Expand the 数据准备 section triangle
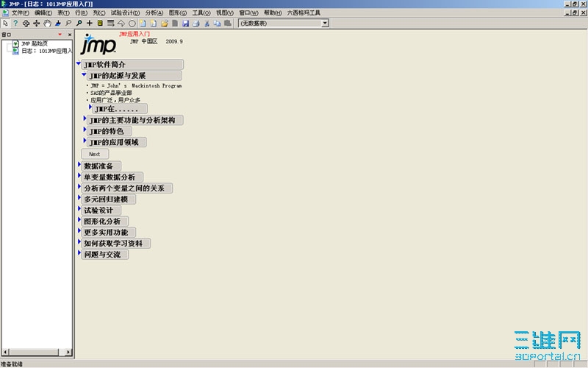This screenshot has height=368, width=588. click(79, 164)
